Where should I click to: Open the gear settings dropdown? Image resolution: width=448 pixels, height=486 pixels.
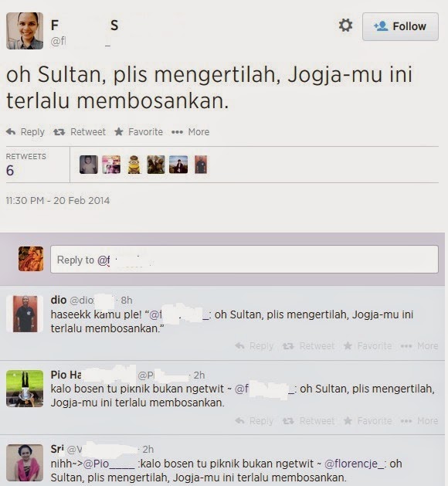pyautogui.click(x=345, y=25)
